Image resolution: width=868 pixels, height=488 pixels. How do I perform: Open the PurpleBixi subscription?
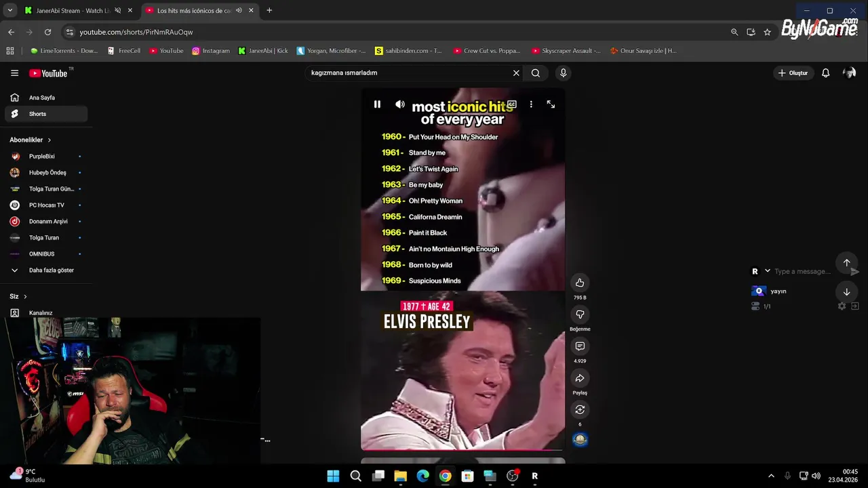(x=46, y=157)
